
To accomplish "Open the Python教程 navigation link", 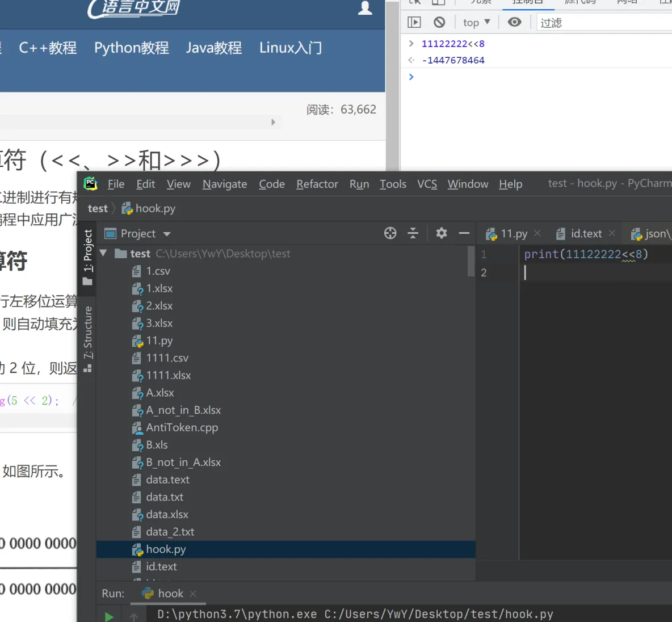I will click(132, 48).
